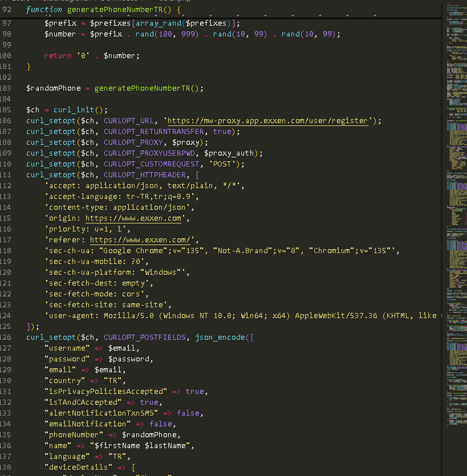Select the CURLOPT_POSTFIELDS constant
This screenshot has height=476, width=467.
(x=145, y=337)
